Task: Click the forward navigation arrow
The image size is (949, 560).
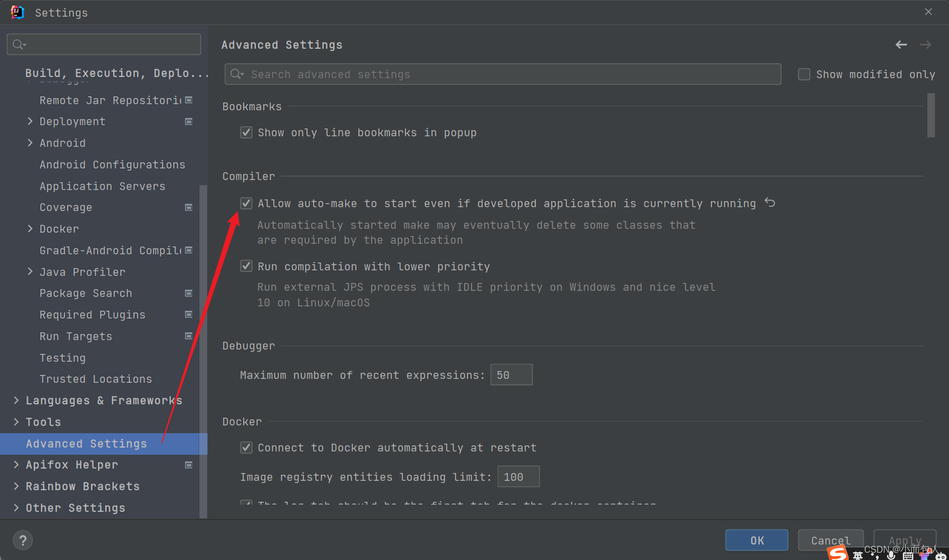Action: 926,45
